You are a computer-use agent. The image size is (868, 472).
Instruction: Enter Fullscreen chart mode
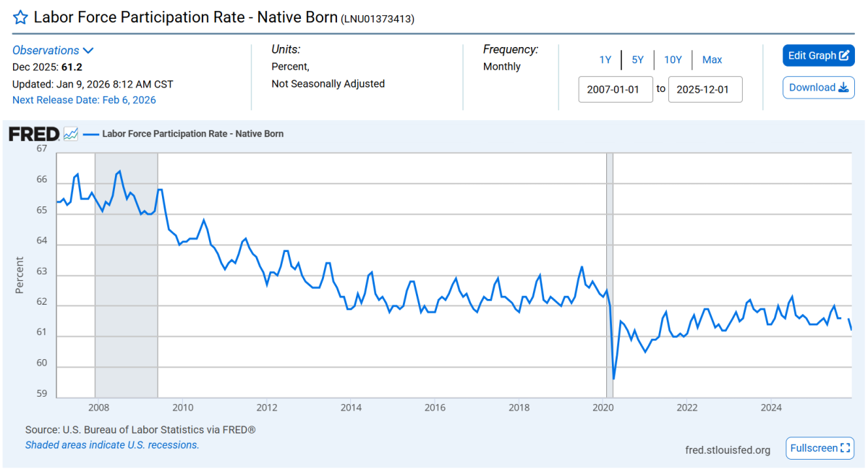[x=820, y=448]
